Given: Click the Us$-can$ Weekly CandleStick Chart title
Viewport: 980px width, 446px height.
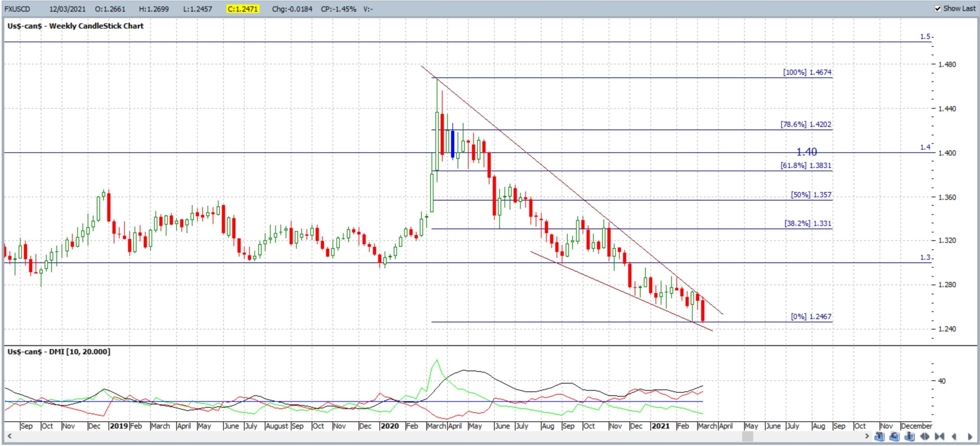Looking at the screenshot, I should coord(75,26).
